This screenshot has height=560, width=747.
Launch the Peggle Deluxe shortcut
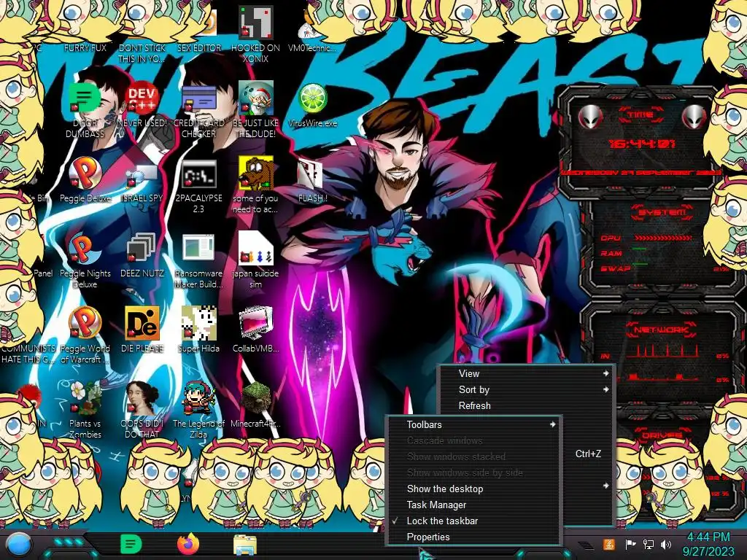(x=85, y=173)
